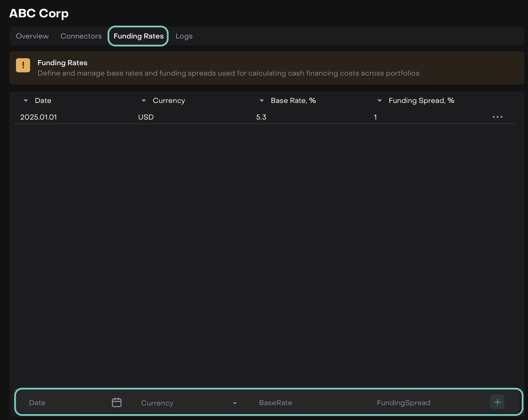Image resolution: width=528 pixels, height=420 pixels.
Task: Click the sort arrow beside Date header
Action: pyautogui.click(x=26, y=101)
